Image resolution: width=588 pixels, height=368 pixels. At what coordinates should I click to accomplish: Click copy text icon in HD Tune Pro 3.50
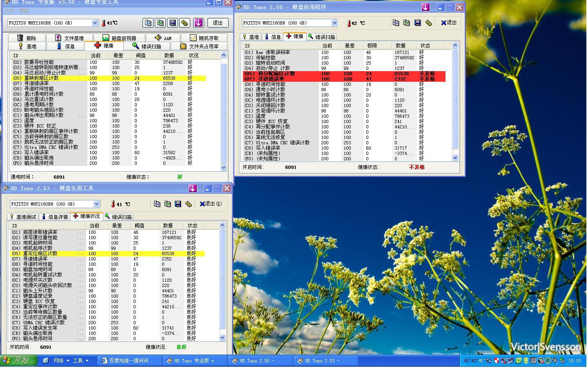tap(148, 23)
